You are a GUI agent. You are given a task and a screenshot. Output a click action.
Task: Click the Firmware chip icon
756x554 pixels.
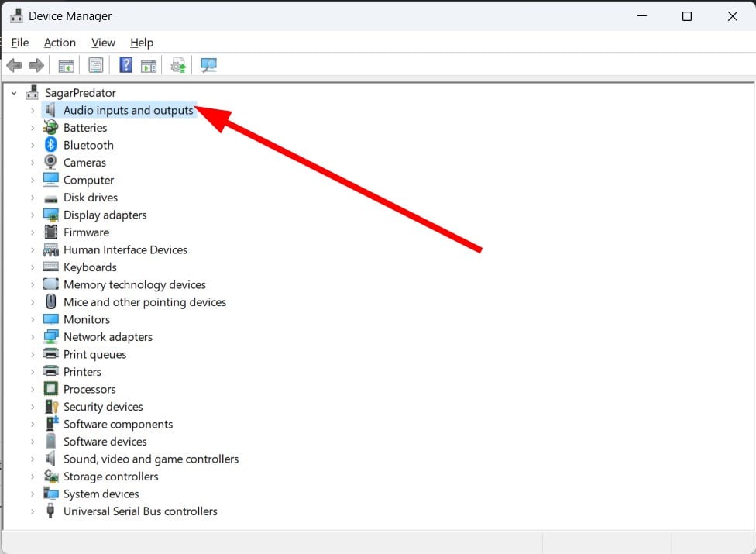coord(50,232)
